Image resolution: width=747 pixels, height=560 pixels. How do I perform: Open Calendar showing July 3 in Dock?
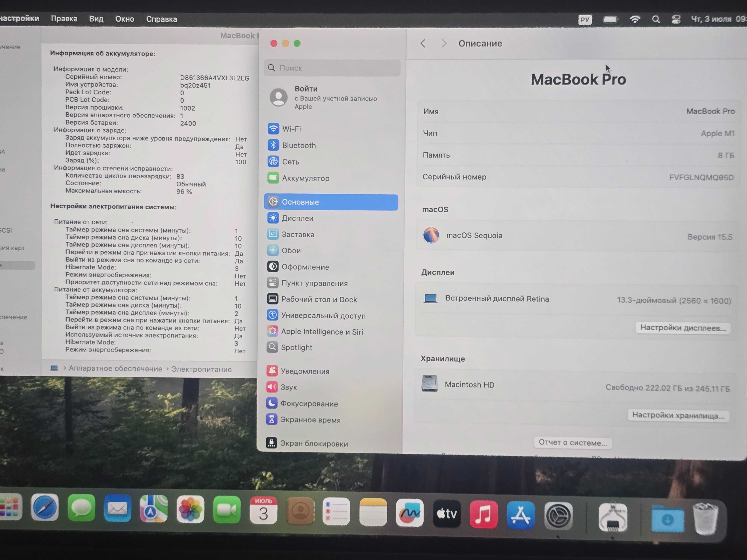[263, 510]
